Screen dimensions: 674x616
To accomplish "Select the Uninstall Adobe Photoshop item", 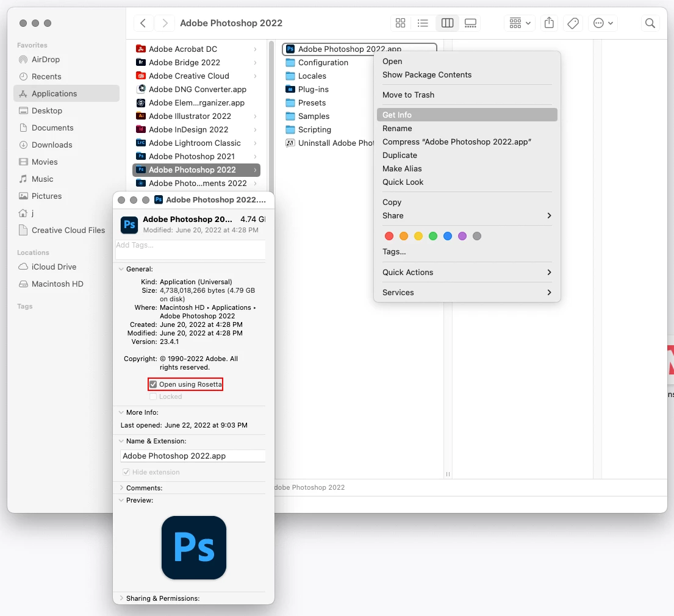I will point(330,143).
